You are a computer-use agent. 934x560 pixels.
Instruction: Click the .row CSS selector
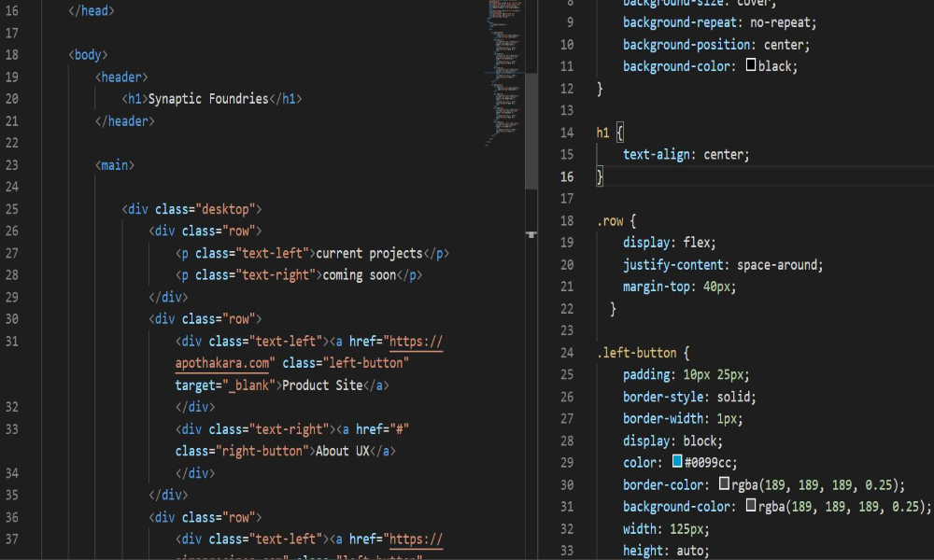[612, 221]
